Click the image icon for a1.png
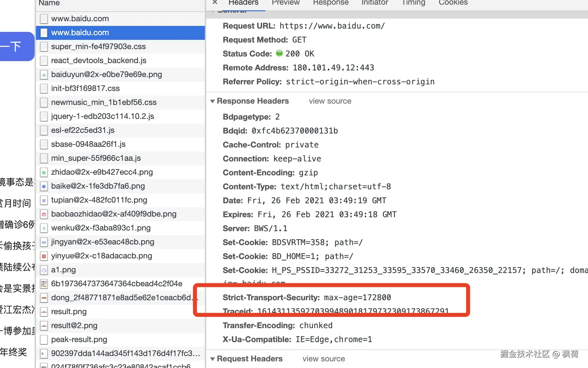Viewport: 588px width, 368px height. tap(44, 270)
